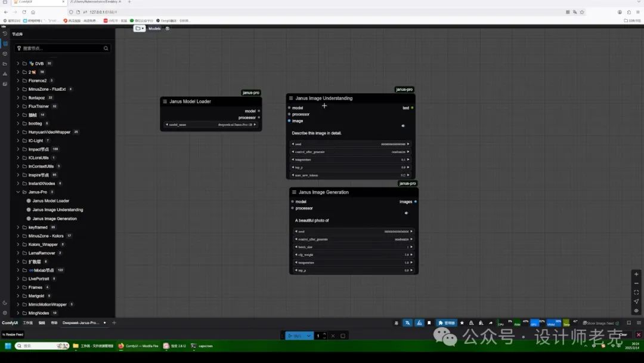Screen dimensions: 644x363
Task: Click the ComfyUI logo text
Action: click(x=10, y=323)
